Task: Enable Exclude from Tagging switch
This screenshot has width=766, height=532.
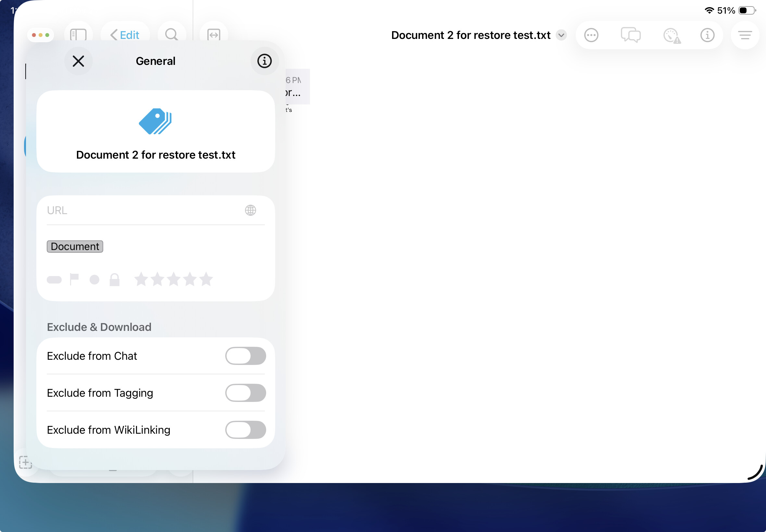Action: [245, 393]
